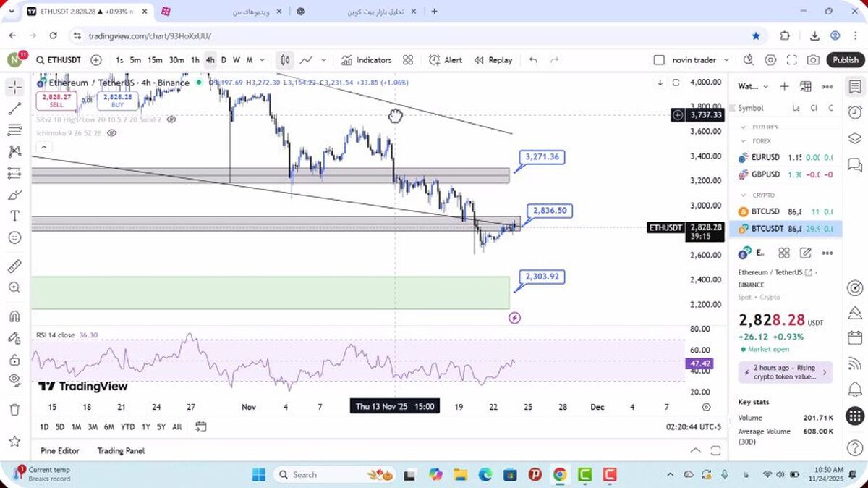This screenshot has width=868, height=488.
Task: Open the watchlist more options menu
Action: tap(827, 86)
